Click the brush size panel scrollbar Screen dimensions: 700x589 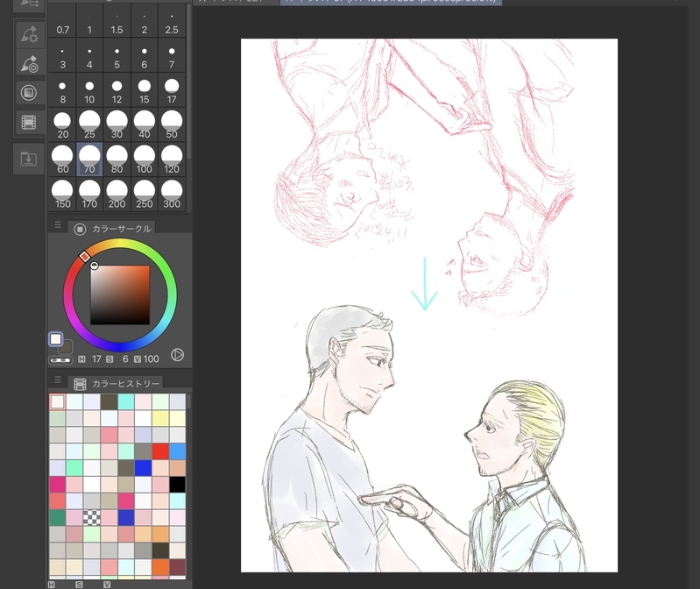[x=189, y=81]
